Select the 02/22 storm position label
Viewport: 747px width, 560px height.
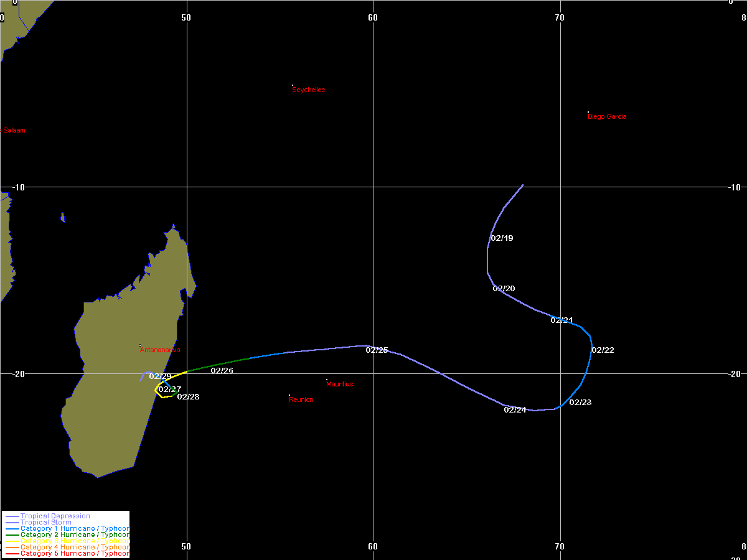click(x=603, y=350)
